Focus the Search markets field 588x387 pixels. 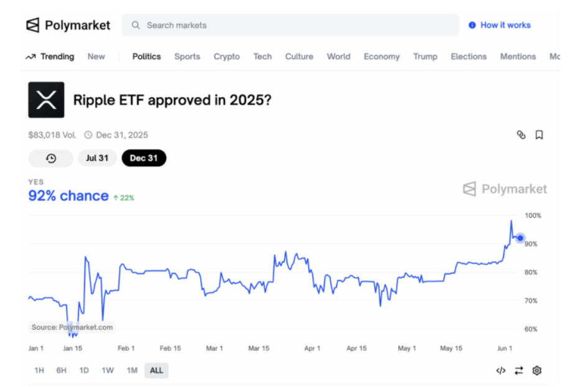coord(290,25)
